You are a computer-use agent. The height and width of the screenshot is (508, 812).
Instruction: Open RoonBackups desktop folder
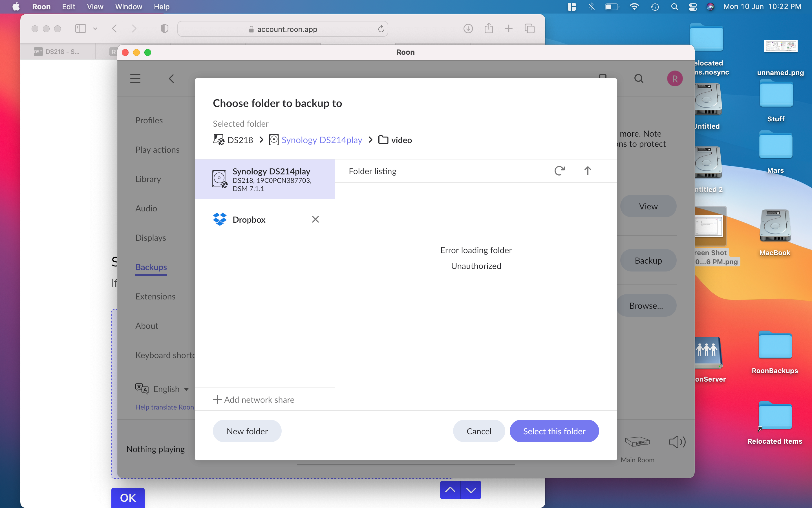point(775,352)
